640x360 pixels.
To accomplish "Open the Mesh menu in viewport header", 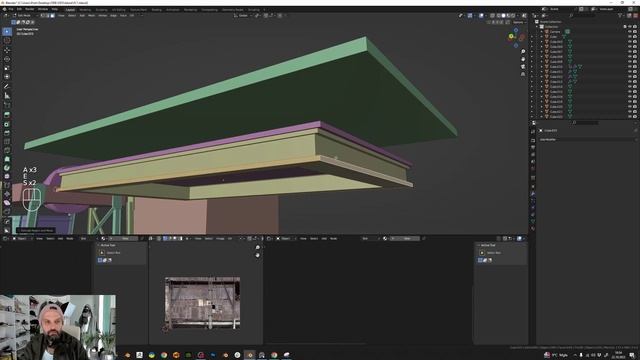I will click(91, 16).
